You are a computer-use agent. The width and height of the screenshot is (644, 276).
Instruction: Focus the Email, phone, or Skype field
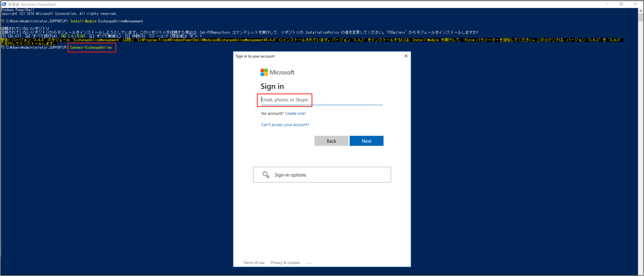(x=321, y=100)
